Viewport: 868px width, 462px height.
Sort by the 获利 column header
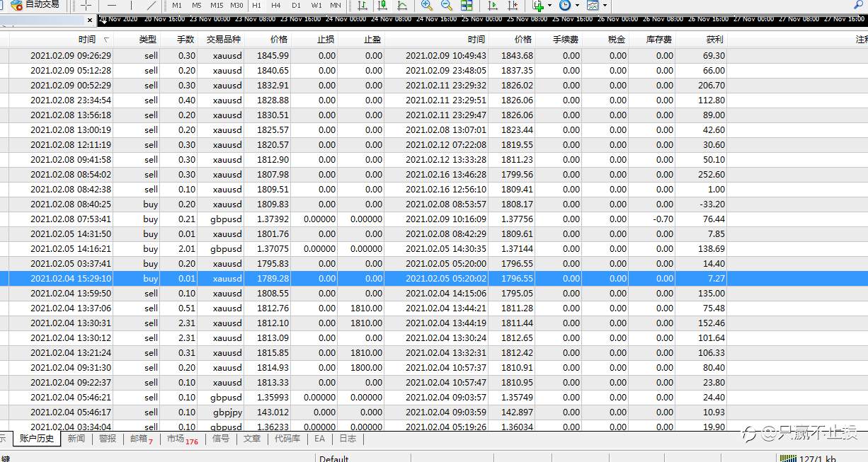point(714,40)
